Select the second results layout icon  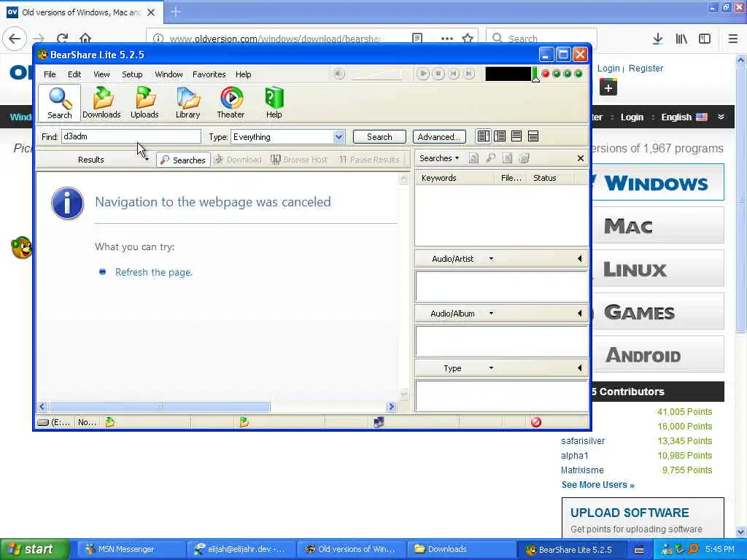pyautogui.click(x=500, y=136)
